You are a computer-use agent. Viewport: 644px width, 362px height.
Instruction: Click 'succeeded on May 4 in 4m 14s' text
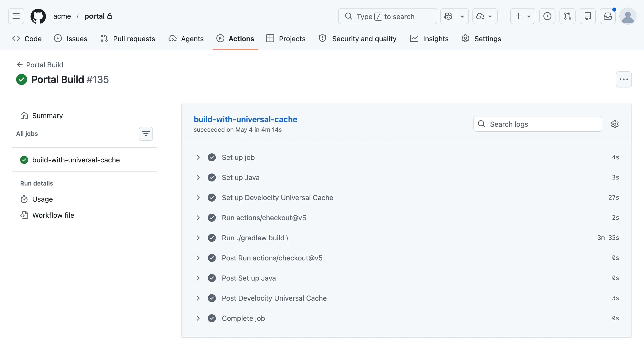237,130
